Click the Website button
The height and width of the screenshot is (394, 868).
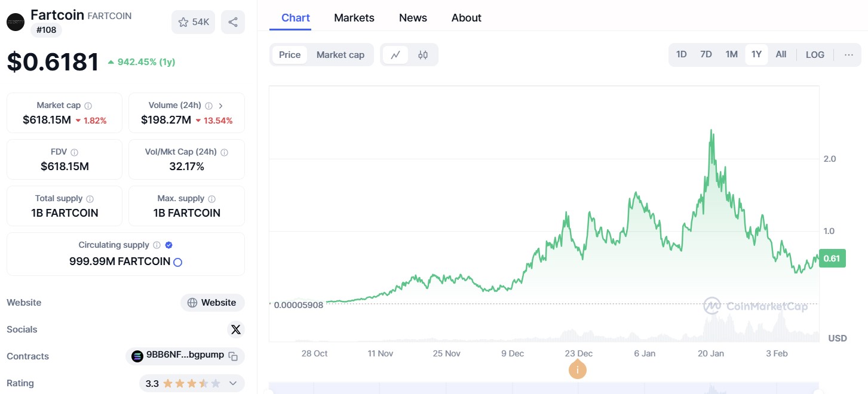click(212, 302)
